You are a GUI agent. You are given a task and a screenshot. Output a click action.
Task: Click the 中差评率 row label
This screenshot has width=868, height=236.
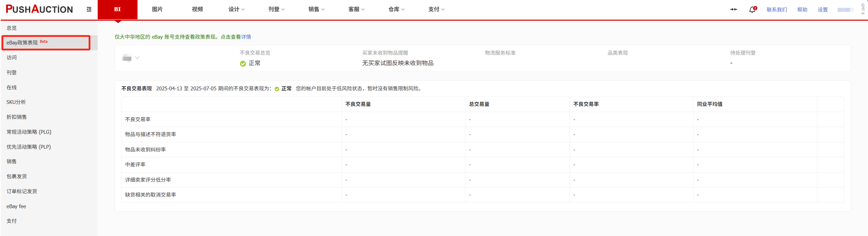(x=135, y=164)
